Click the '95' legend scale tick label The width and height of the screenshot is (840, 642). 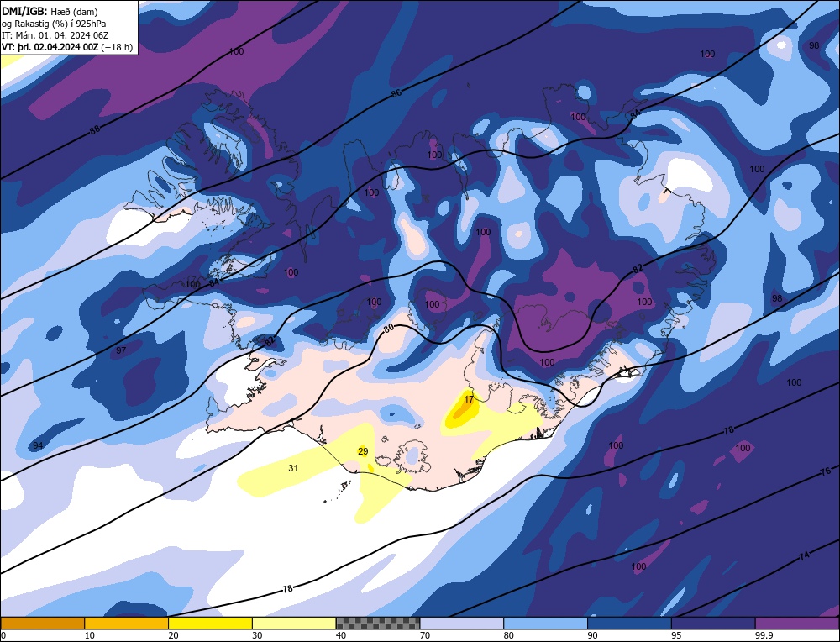tap(676, 635)
